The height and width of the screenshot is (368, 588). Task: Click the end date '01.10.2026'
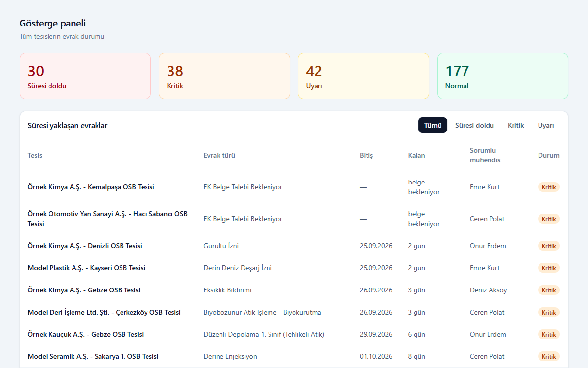(x=376, y=356)
